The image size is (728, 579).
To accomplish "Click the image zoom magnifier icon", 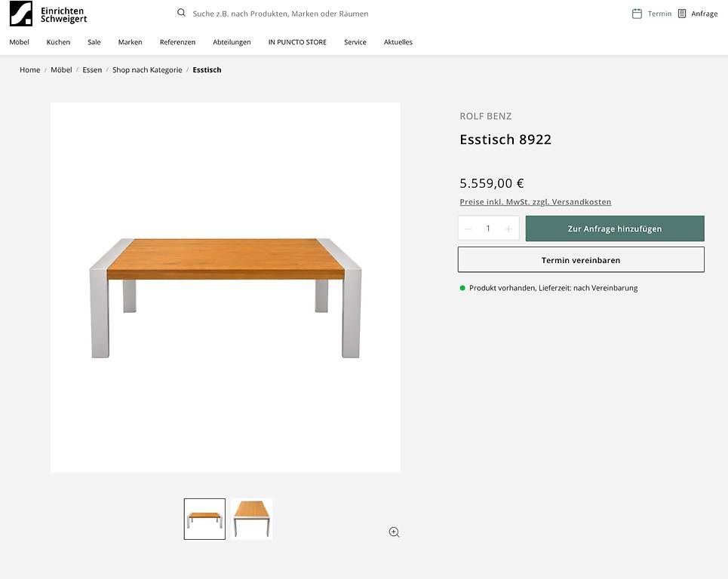I will point(395,532).
